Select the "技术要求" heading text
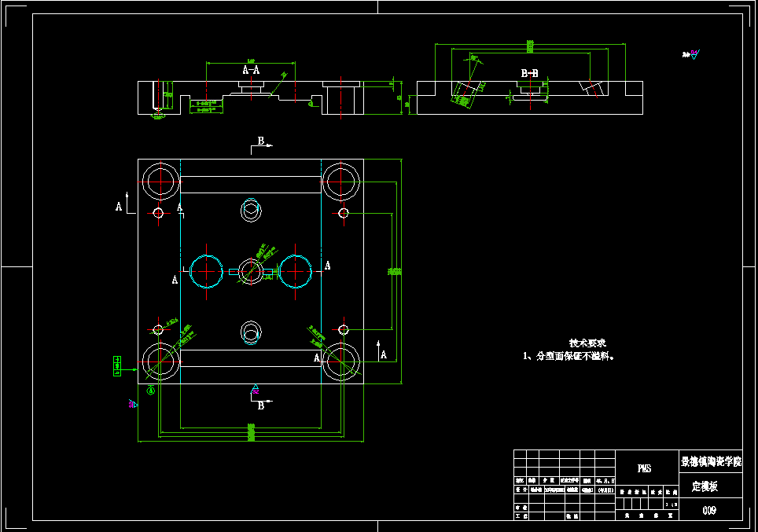 [x=587, y=343]
